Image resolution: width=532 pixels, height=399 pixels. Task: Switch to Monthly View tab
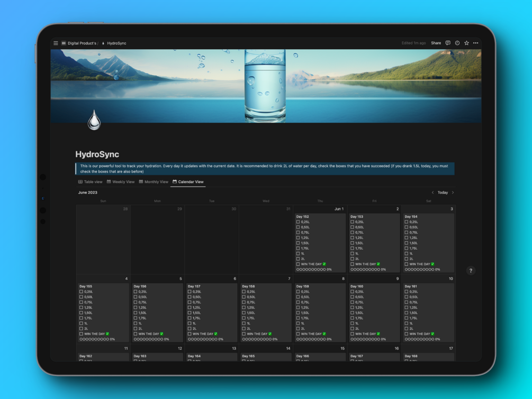[x=154, y=182]
